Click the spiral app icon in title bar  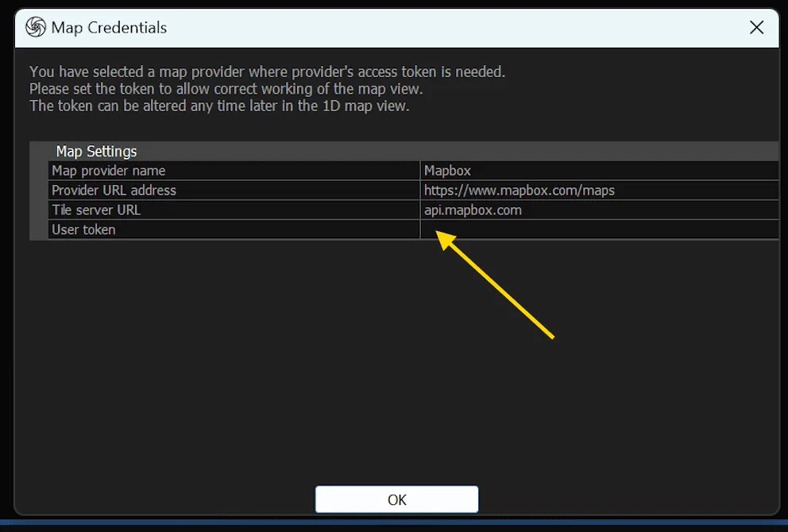tap(36, 27)
